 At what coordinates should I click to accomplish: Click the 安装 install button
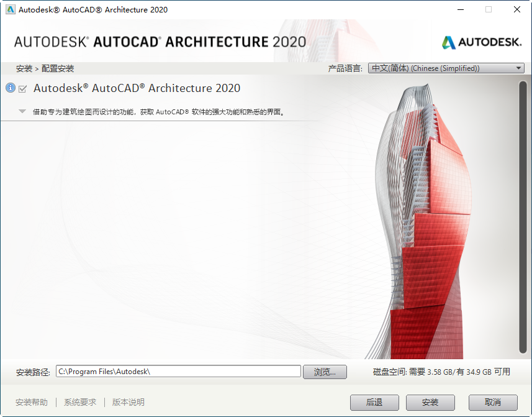[430, 403]
